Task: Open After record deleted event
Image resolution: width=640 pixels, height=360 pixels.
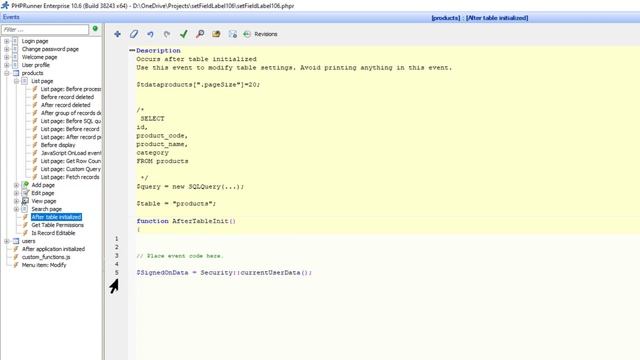Action: pos(65,105)
